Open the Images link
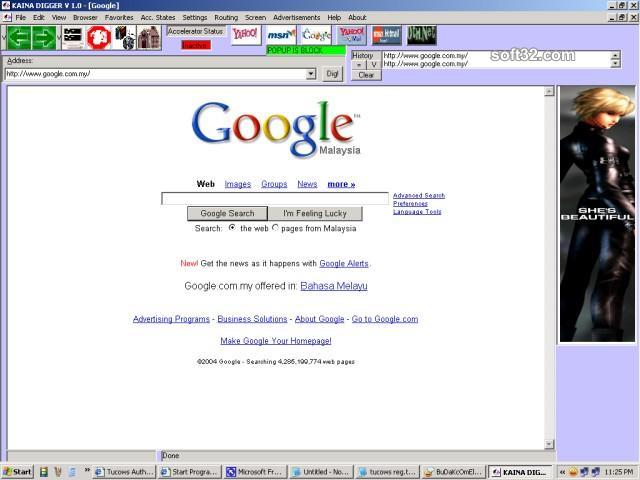Viewport: 640px width, 480px height. (x=238, y=184)
